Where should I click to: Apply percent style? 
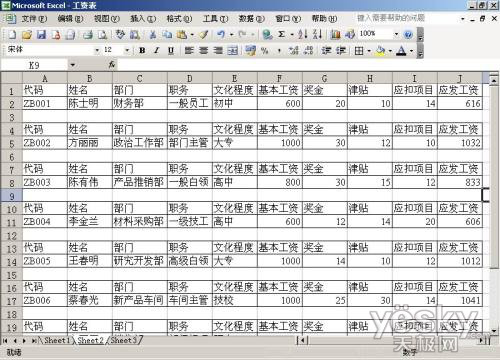[265, 51]
